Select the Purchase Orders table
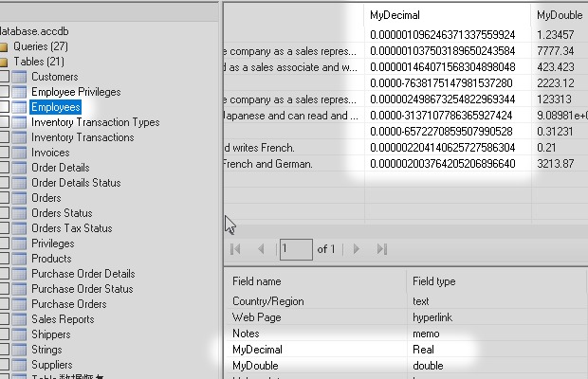Image resolution: width=588 pixels, height=379 pixels. coord(68,304)
